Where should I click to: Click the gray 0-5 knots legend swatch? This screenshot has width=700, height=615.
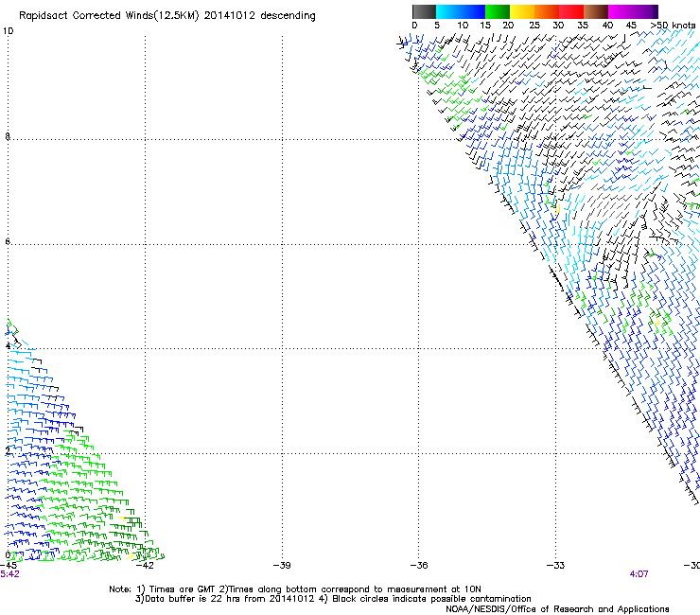coord(424,11)
